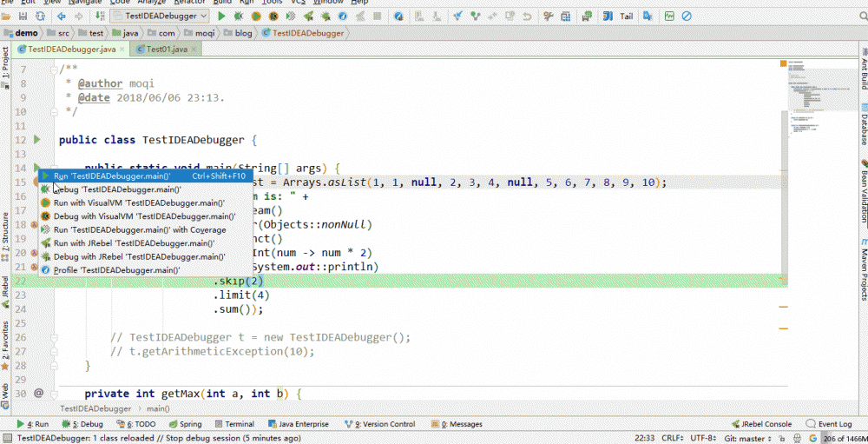Open the UTF-8 file encoding selector
Viewport: 868px width, 444px height.
point(702,438)
